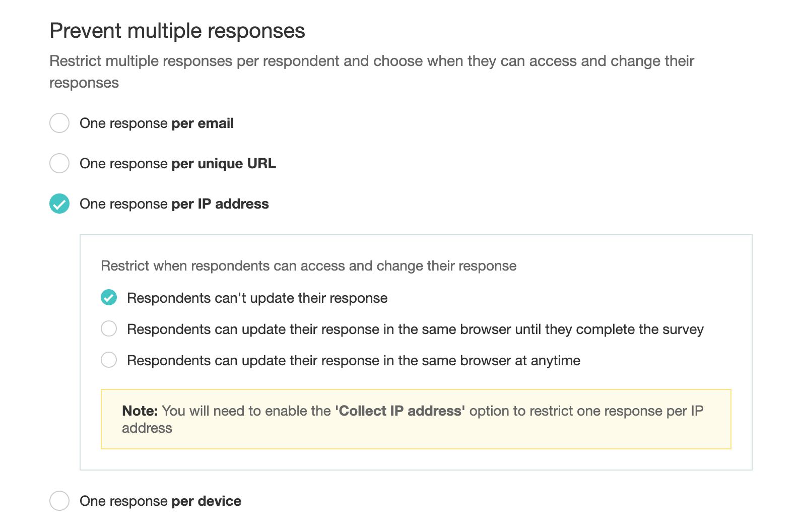Click the 'until they complete the survey' option text
Viewport: 800px width, 532px height.
point(415,329)
